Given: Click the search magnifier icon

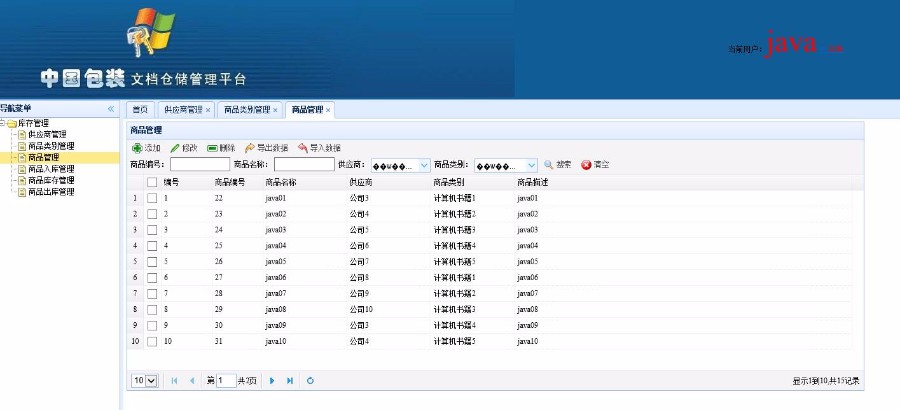Looking at the screenshot, I should (549, 165).
